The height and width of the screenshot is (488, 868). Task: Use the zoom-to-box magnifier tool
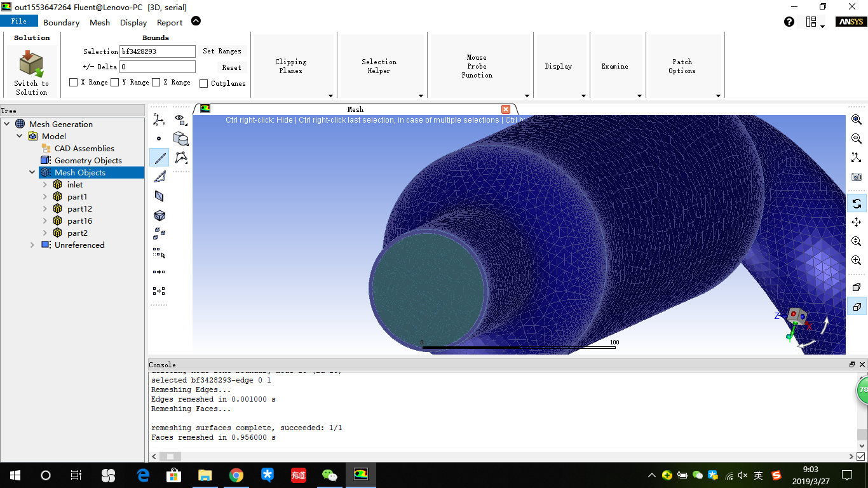click(856, 260)
